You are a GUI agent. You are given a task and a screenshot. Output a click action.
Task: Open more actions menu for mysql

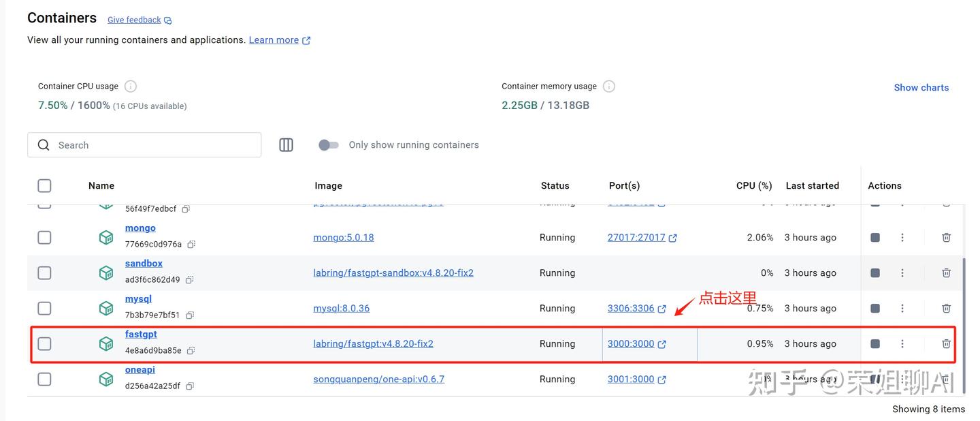pos(902,308)
